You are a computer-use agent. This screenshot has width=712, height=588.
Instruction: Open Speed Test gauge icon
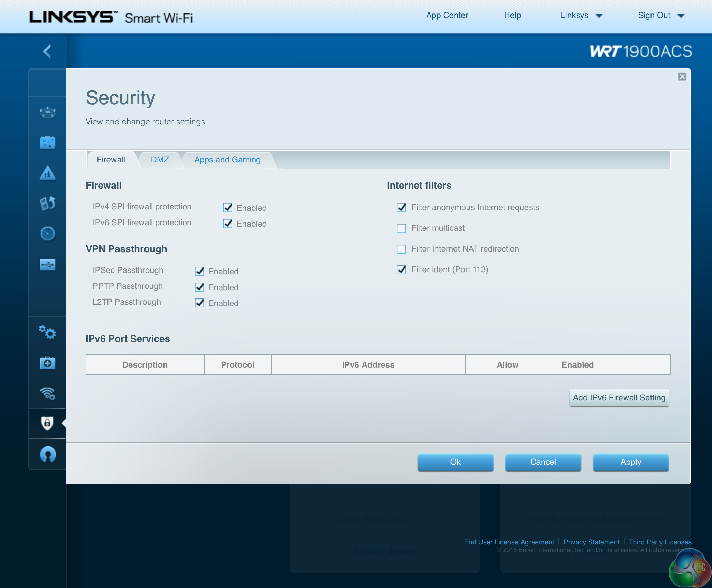[47, 234]
